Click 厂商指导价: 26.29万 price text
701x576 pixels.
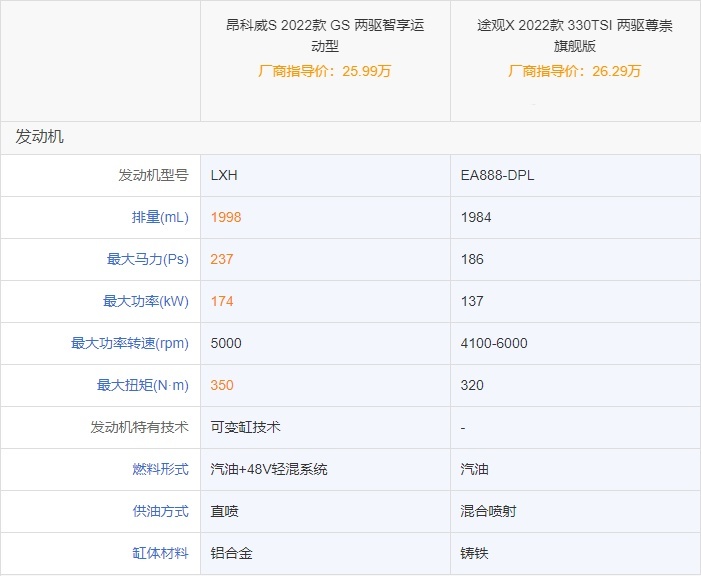point(574,71)
